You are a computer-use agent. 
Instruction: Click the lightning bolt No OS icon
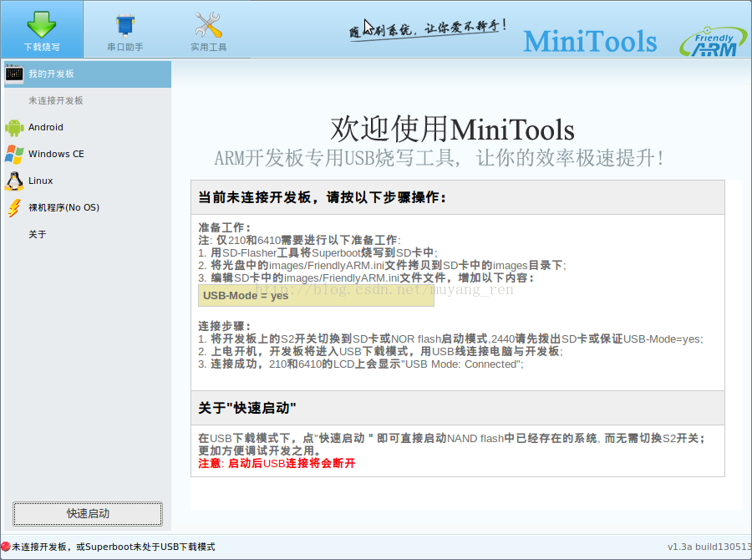pyautogui.click(x=14, y=208)
